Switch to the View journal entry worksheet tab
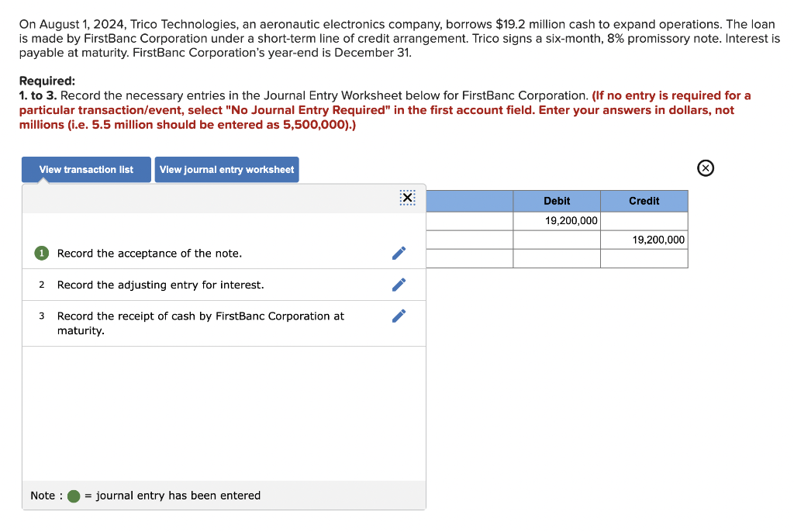 [x=226, y=169]
